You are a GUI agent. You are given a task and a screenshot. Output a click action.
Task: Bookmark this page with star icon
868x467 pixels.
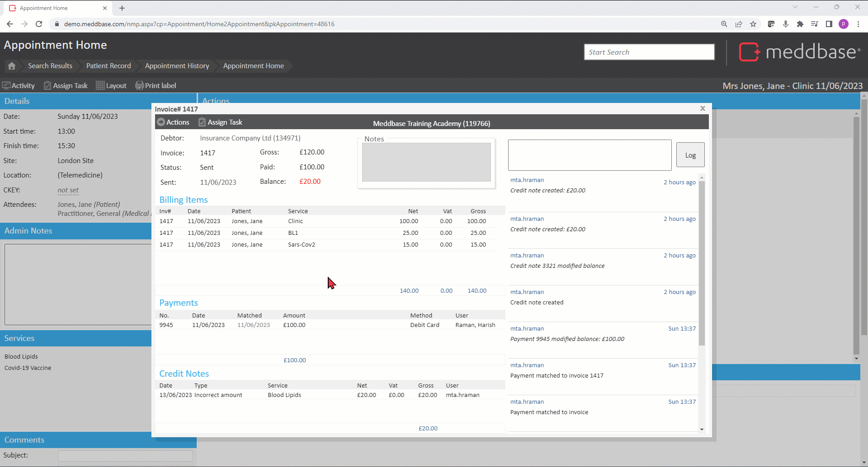[753, 24]
